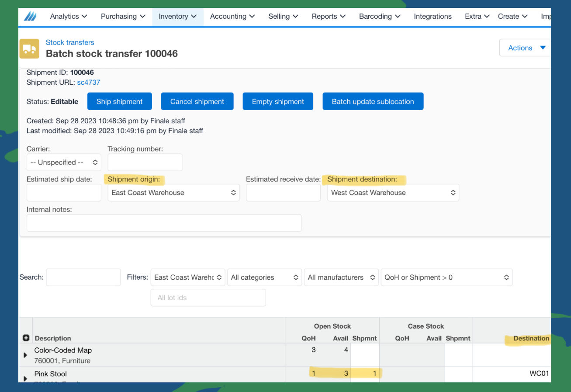Open the Selling menu

click(284, 16)
